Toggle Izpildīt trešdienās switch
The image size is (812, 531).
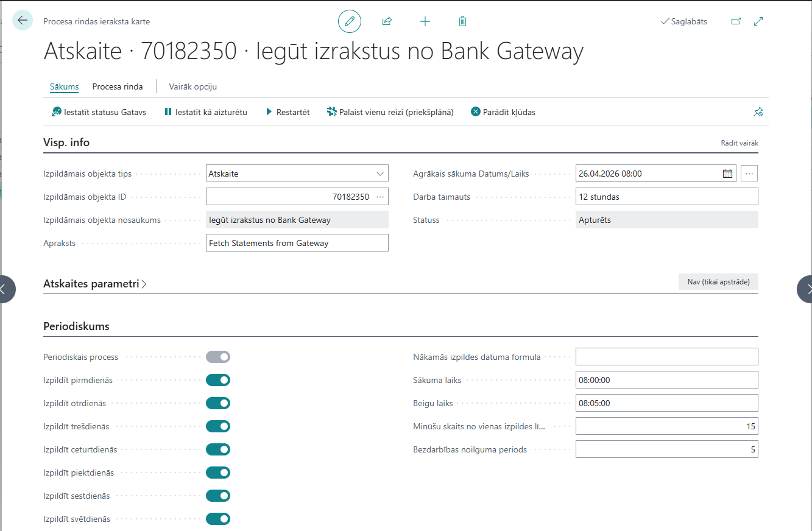pyautogui.click(x=218, y=426)
